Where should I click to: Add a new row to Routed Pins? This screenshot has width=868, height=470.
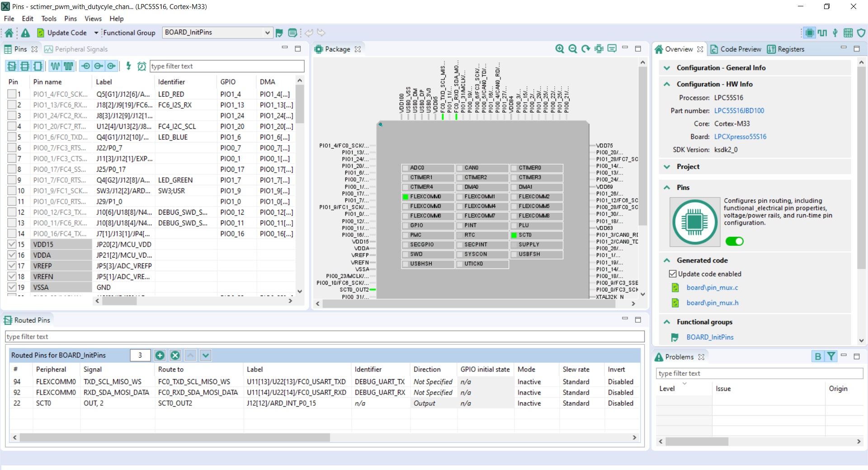point(160,355)
